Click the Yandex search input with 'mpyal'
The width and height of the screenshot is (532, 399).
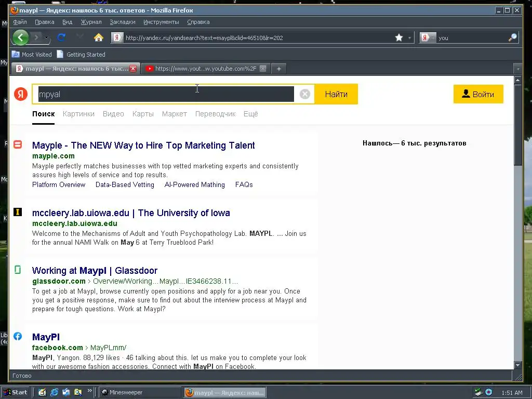(x=166, y=94)
